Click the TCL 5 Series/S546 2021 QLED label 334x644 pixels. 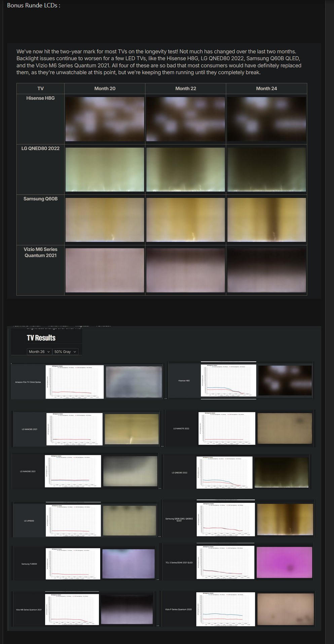179,562
